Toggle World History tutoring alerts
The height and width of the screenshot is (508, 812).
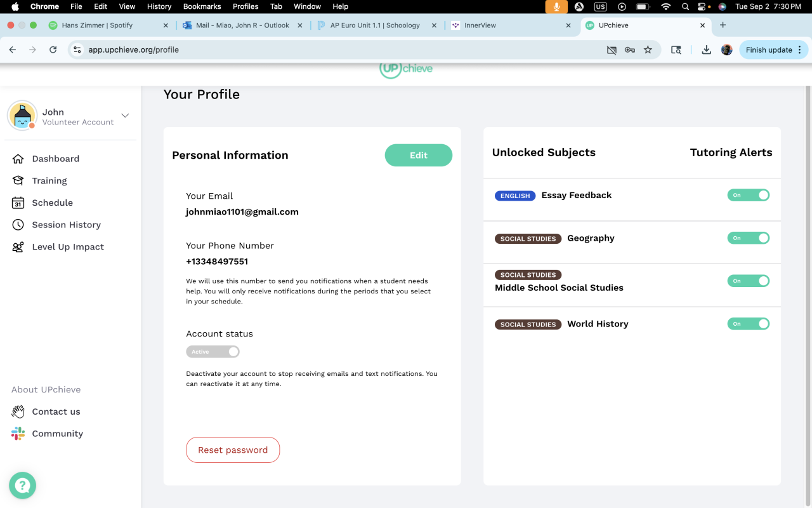[749, 324]
